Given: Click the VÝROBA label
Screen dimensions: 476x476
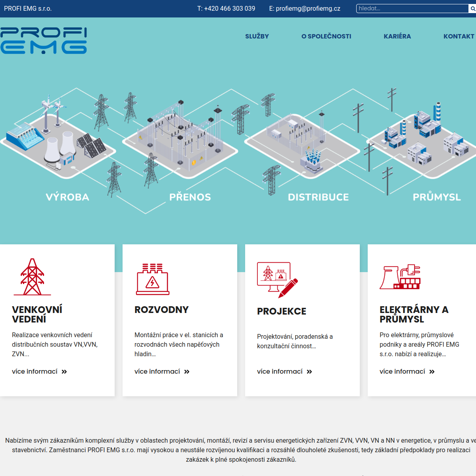Looking at the screenshot, I should click(67, 197).
